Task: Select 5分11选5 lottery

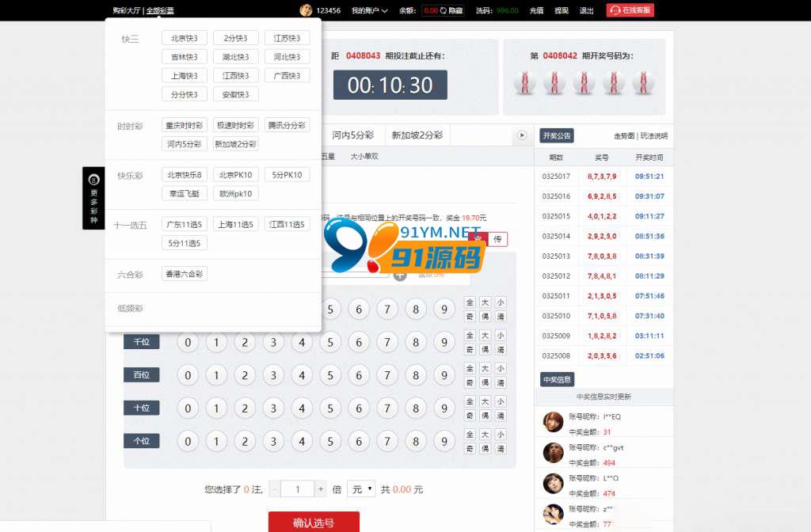Action: pos(184,243)
